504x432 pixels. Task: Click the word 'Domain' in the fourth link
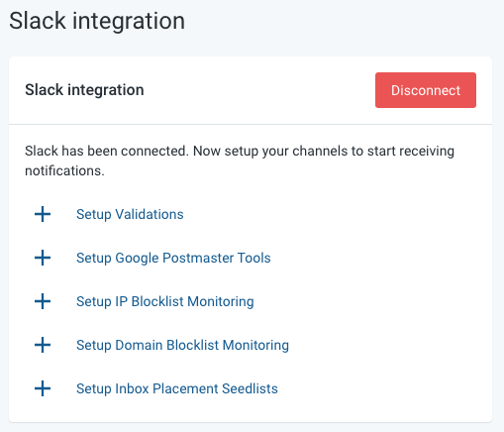coord(139,345)
